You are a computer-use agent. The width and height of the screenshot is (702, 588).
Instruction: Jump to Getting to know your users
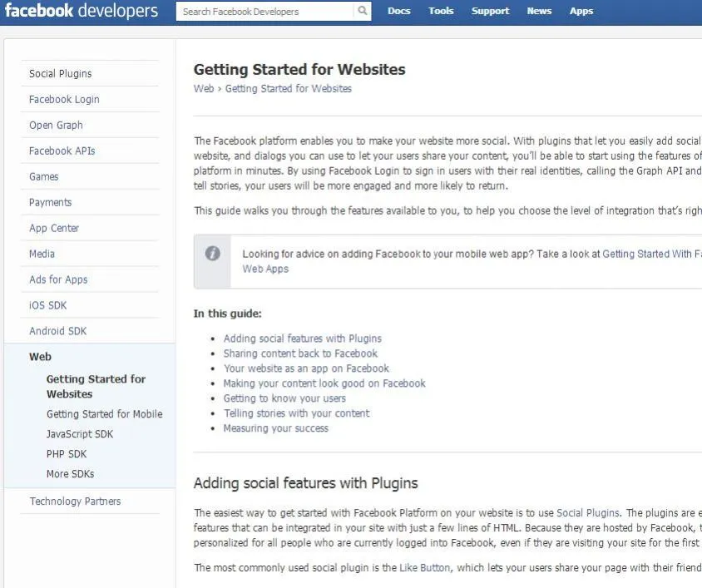point(284,398)
